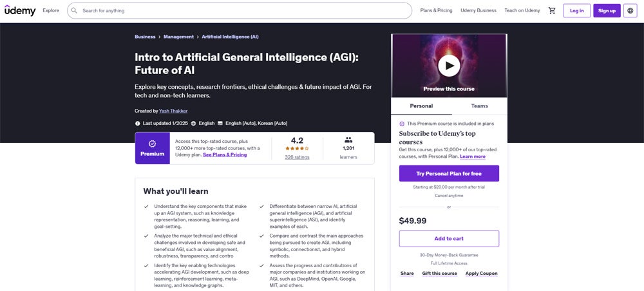
Task: Open the 326 ratings link
Action: pyautogui.click(x=297, y=157)
